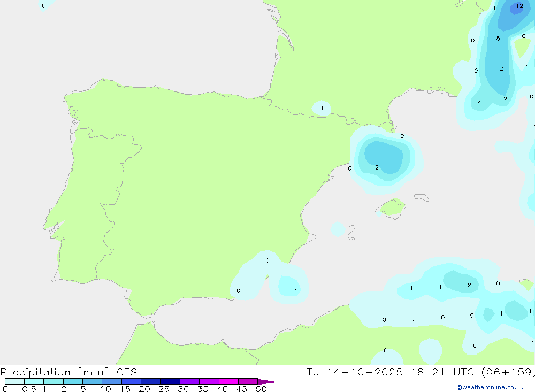
Task: Click the 0.1–0.5 mm legend color swatch
Action: (x=14, y=381)
